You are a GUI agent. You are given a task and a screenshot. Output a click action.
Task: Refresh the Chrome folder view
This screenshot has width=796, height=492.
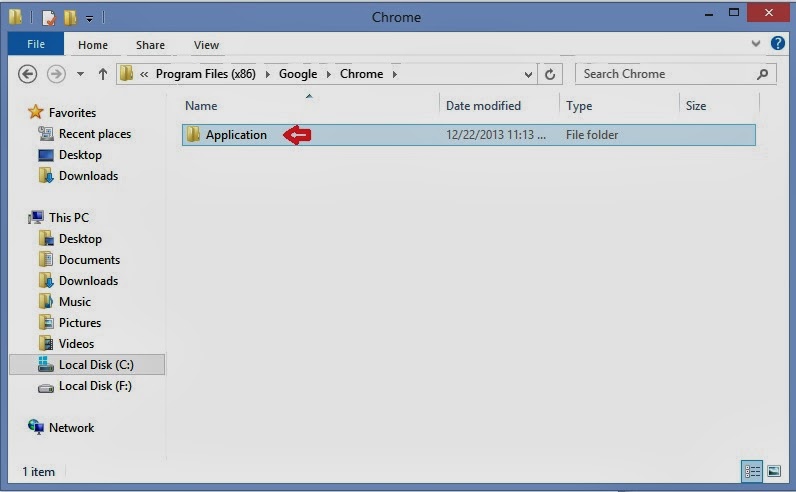pos(550,75)
